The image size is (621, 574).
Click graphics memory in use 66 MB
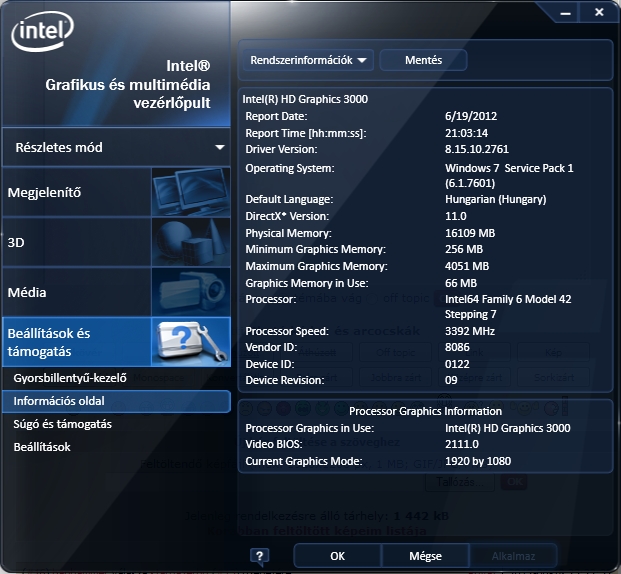point(461,283)
